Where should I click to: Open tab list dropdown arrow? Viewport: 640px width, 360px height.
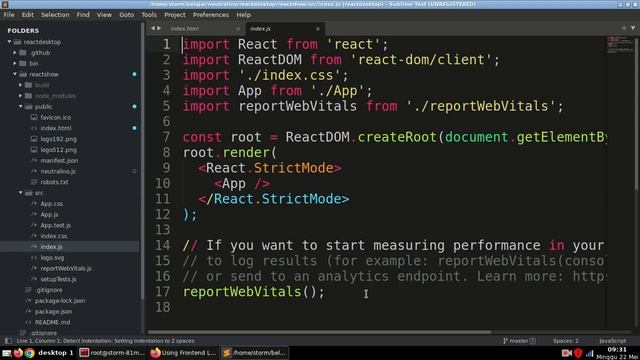tap(633, 28)
